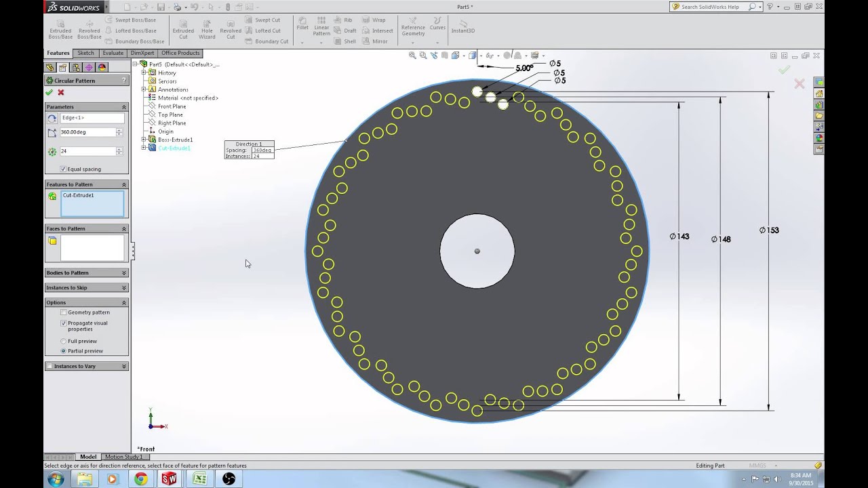This screenshot has width=868, height=488.
Task: Select the Partial preview radio button
Action: tap(63, 351)
